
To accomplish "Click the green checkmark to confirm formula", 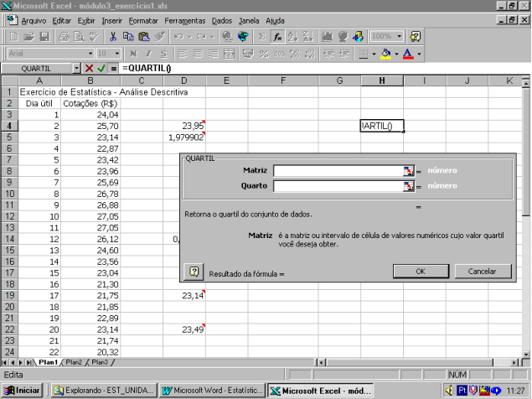I will 101,67.
